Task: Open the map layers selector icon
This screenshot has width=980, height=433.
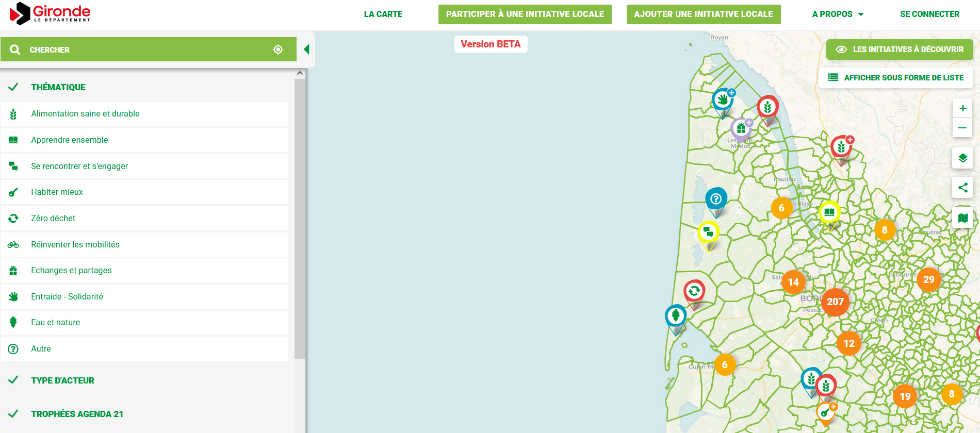Action: pyautogui.click(x=962, y=158)
